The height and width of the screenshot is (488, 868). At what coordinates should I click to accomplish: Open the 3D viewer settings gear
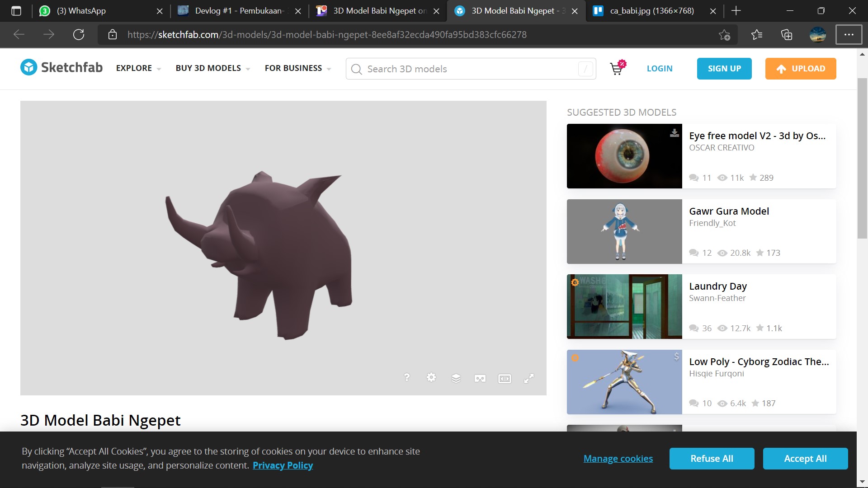click(x=431, y=377)
